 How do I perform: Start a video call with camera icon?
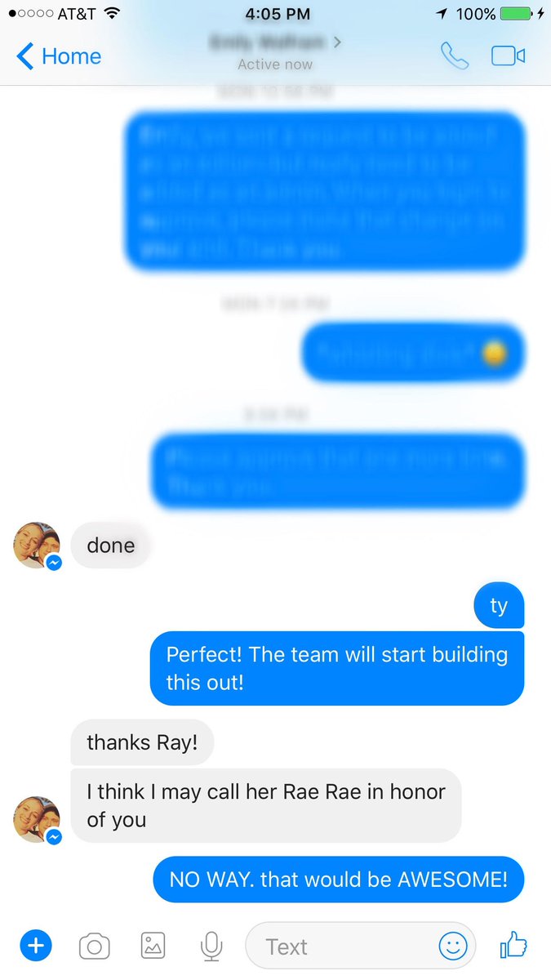click(x=508, y=56)
